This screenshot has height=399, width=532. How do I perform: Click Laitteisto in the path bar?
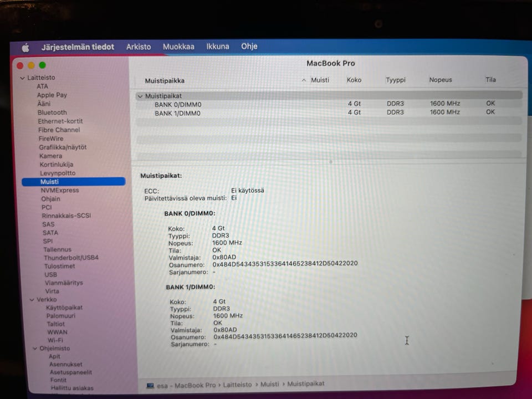[237, 385]
